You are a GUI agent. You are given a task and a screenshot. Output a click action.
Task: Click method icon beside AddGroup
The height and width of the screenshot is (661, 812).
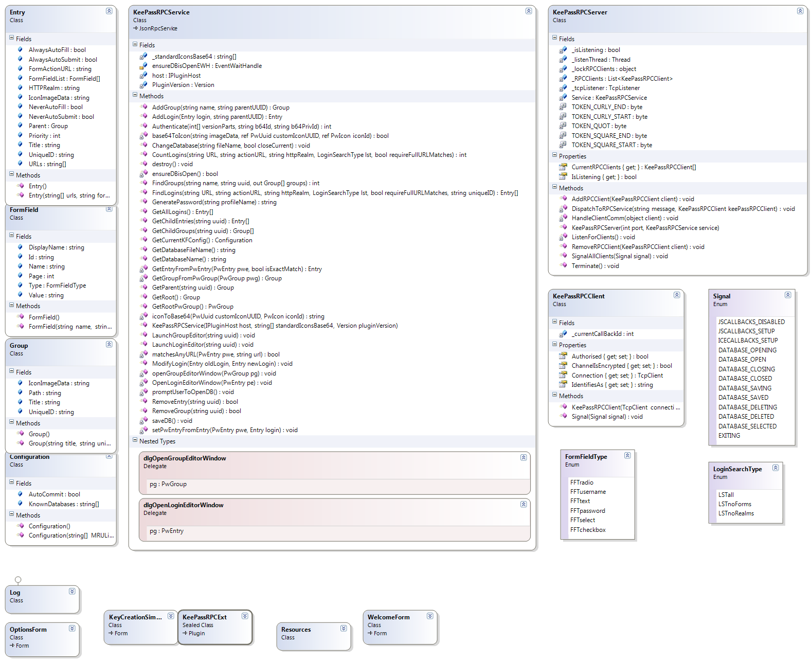pyautogui.click(x=144, y=107)
